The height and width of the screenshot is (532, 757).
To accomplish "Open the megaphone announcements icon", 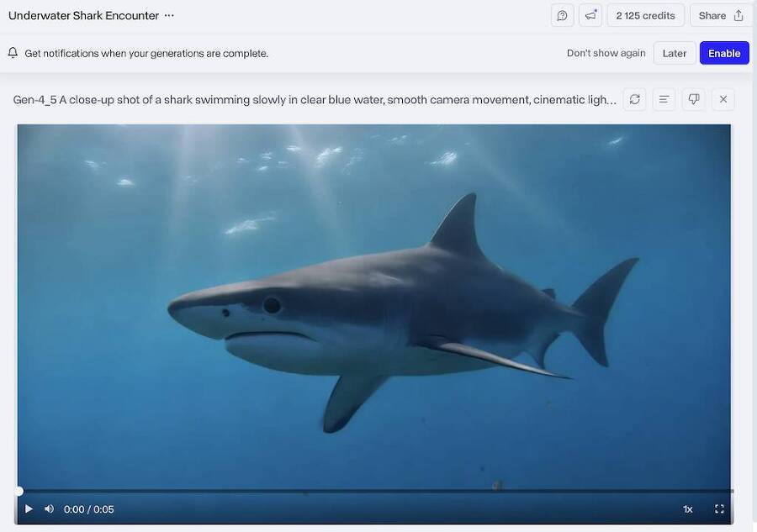I will pos(590,16).
